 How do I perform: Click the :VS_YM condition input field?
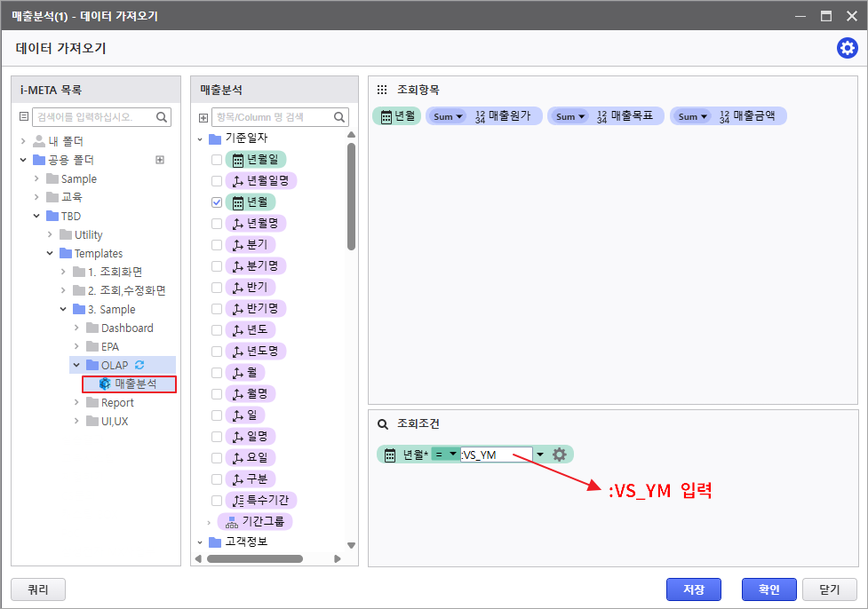click(x=496, y=455)
